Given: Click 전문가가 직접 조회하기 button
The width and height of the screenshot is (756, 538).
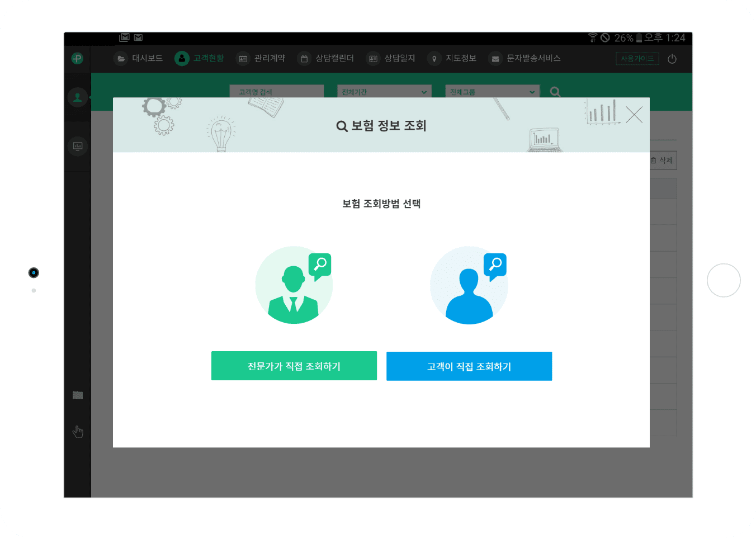Looking at the screenshot, I should 294,366.
